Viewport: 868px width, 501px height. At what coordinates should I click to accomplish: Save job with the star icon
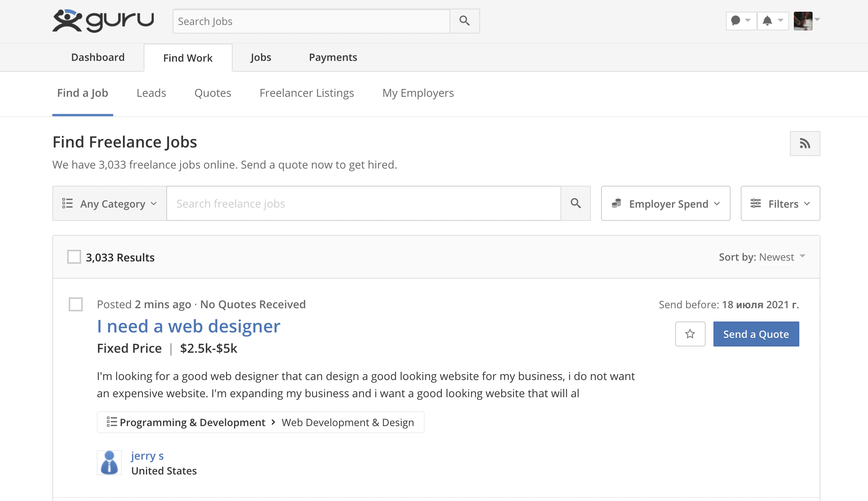(690, 334)
